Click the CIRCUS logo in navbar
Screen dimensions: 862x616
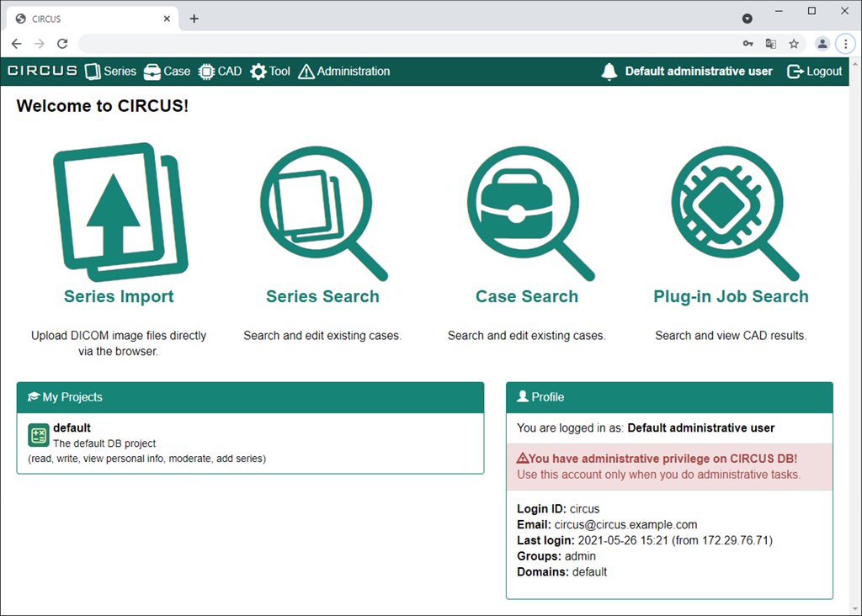[42, 72]
